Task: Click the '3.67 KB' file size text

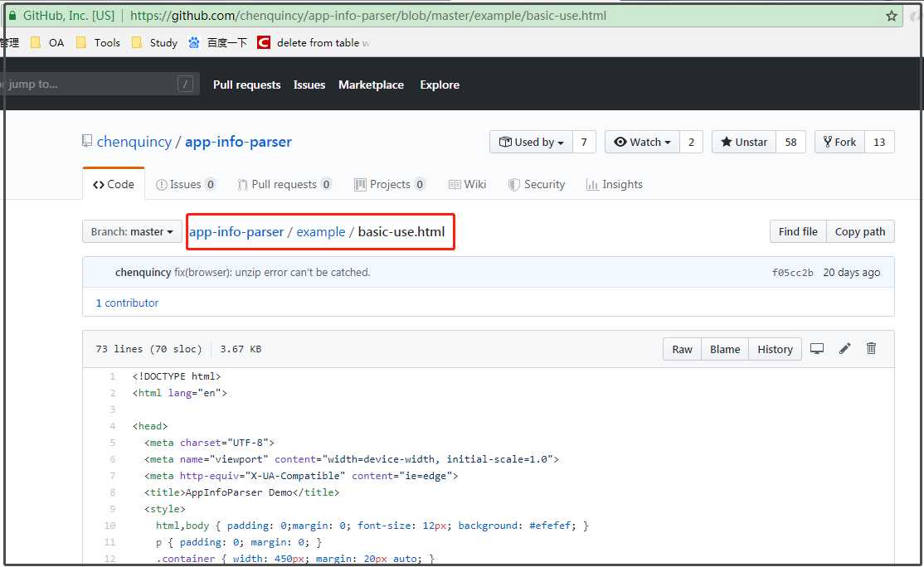Action: tap(241, 349)
